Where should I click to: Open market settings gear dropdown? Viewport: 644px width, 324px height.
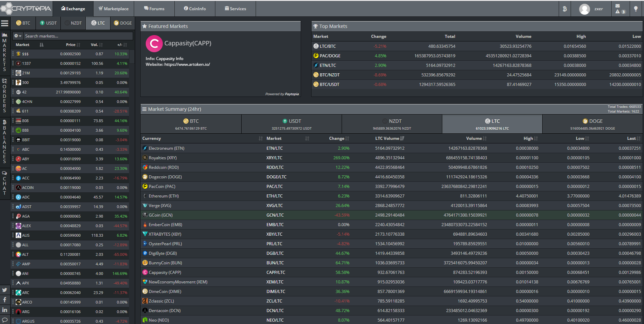click(17, 36)
